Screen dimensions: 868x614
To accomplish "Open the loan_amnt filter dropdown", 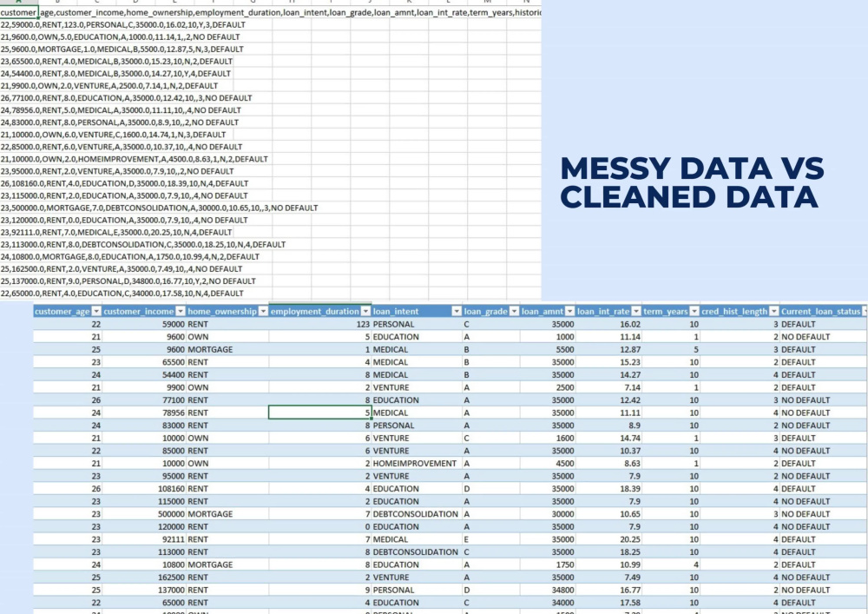I will (x=569, y=311).
